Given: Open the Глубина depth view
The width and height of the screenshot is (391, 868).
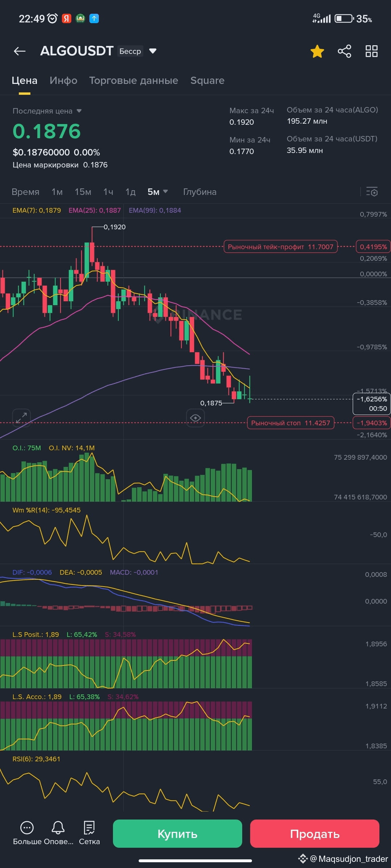Looking at the screenshot, I should pyautogui.click(x=200, y=192).
